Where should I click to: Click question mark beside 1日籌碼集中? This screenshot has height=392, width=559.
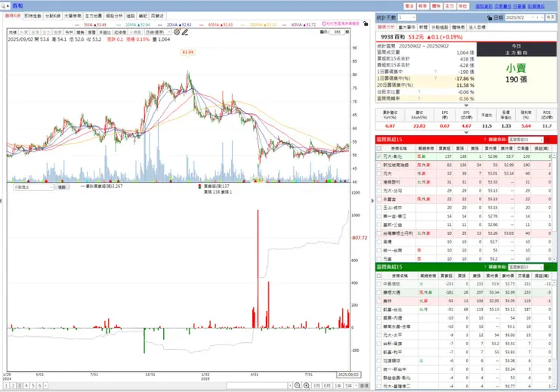(435, 72)
